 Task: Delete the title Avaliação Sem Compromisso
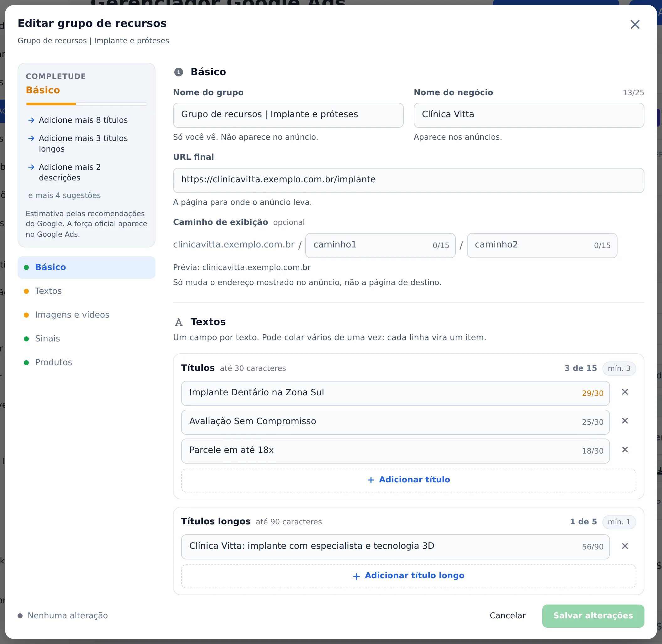click(625, 421)
